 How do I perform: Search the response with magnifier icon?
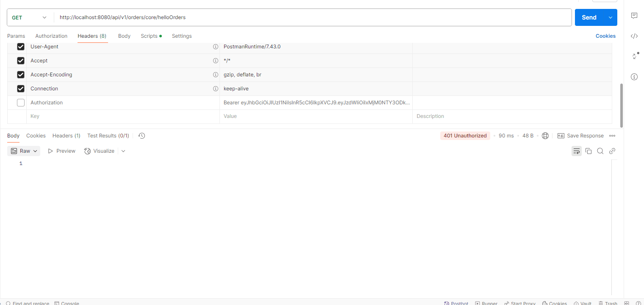pos(600,151)
